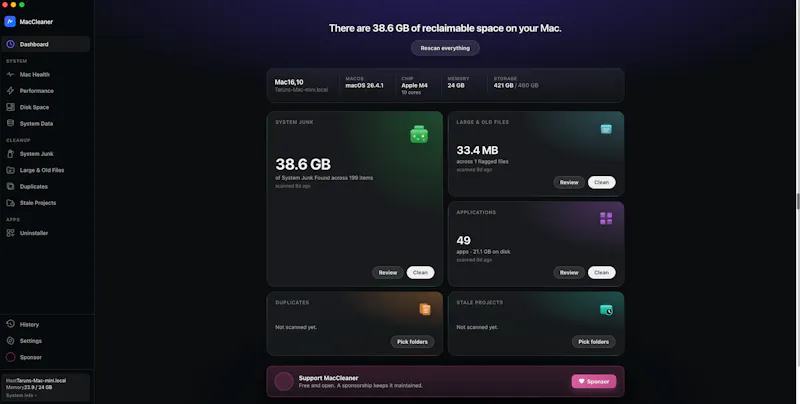Click the Apple M4 chip text

click(x=414, y=86)
